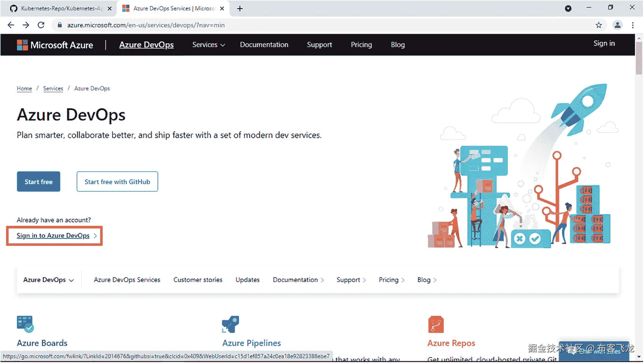Click the Microsoft Azure logo
The image size is (644, 363).
pyautogui.click(x=55, y=45)
